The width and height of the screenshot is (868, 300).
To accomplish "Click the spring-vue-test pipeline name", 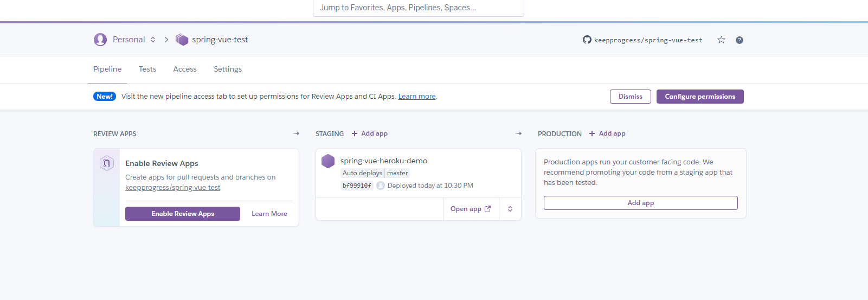I will coord(220,40).
